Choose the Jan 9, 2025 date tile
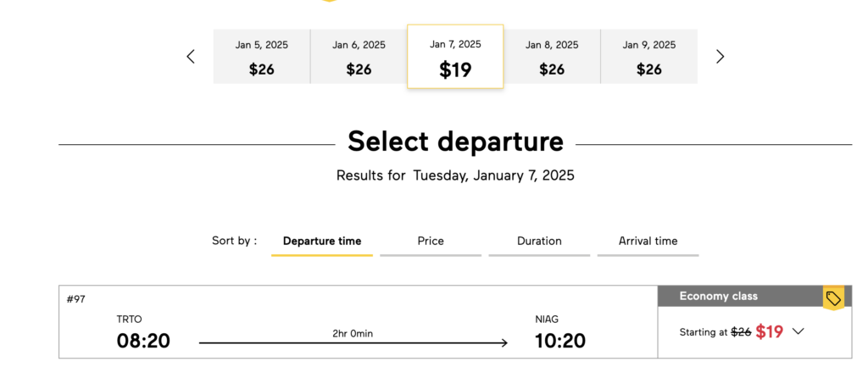Image resolution: width=868 pixels, height=378 pixels. click(648, 57)
